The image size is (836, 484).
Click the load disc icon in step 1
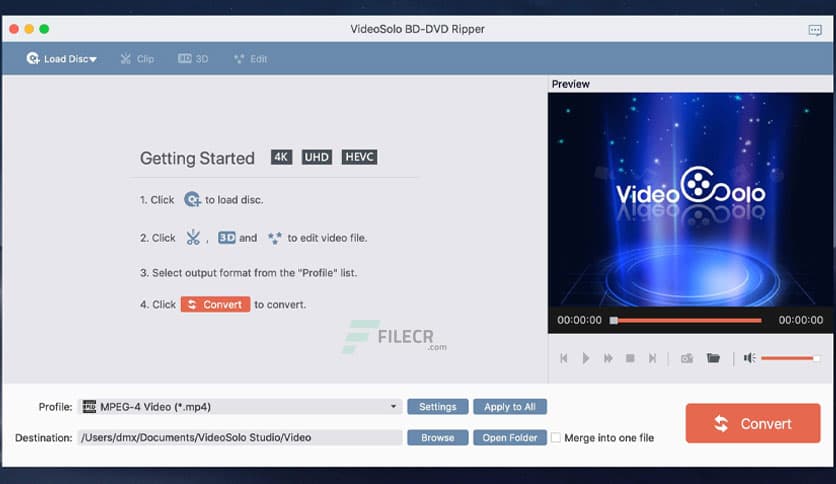pyautogui.click(x=192, y=199)
